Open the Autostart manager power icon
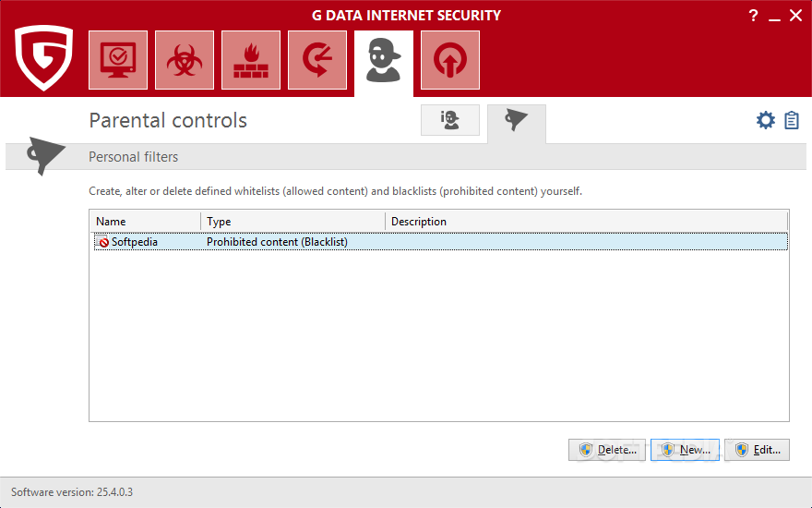Image resolution: width=812 pixels, height=508 pixels. (x=450, y=60)
